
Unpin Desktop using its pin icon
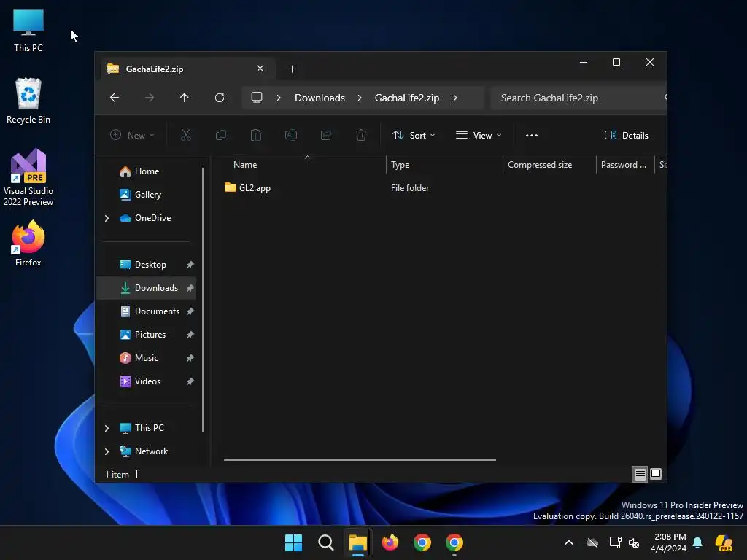coord(190,265)
